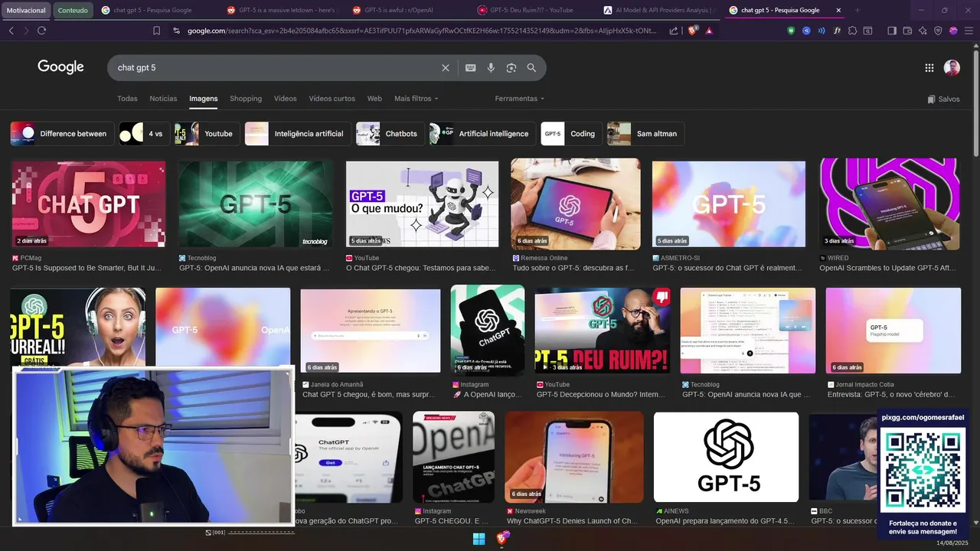Switch to the Shopping search tab
This screenshot has width=980, height=551.
246,99
